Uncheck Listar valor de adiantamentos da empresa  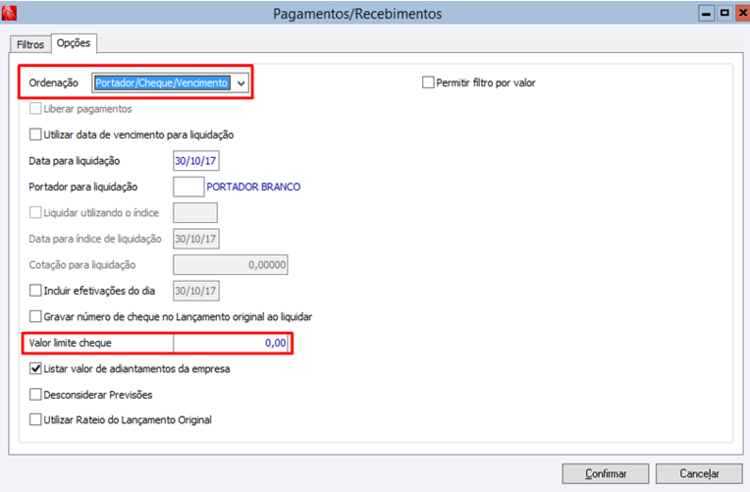coord(35,368)
